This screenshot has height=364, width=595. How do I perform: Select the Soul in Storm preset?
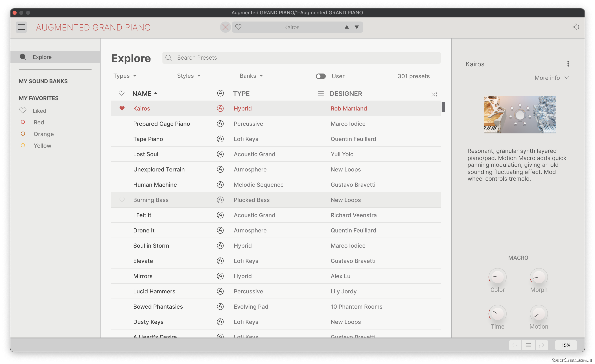coord(276,245)
